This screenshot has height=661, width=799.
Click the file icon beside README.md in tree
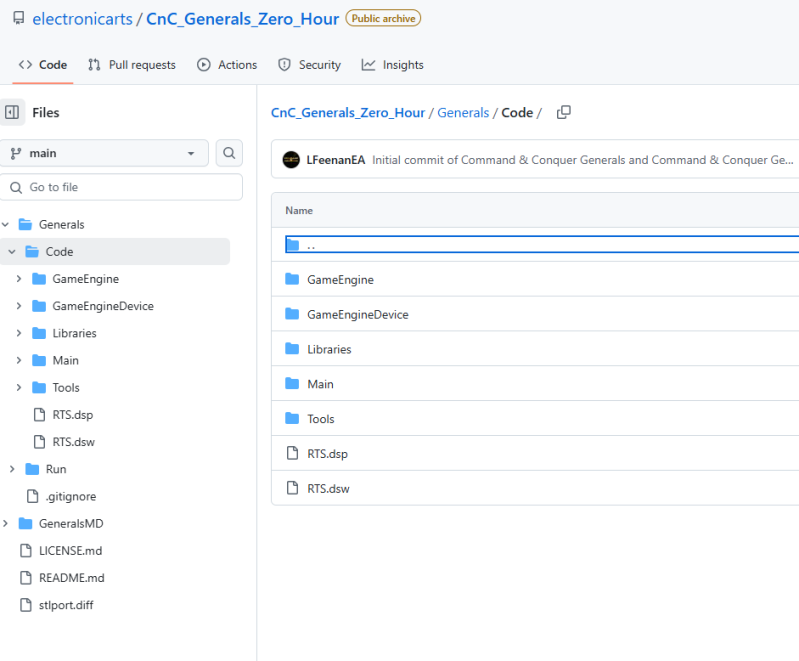pos(25,577)
